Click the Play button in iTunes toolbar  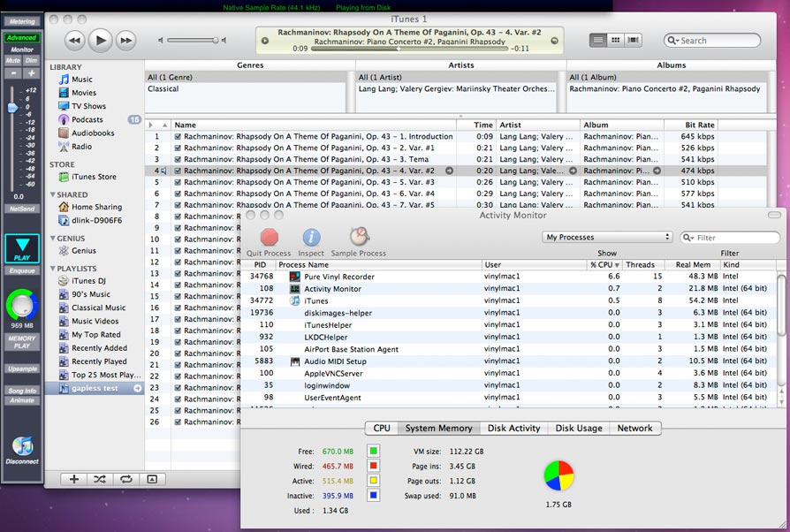pyautogui.click(x=100, y=41)
